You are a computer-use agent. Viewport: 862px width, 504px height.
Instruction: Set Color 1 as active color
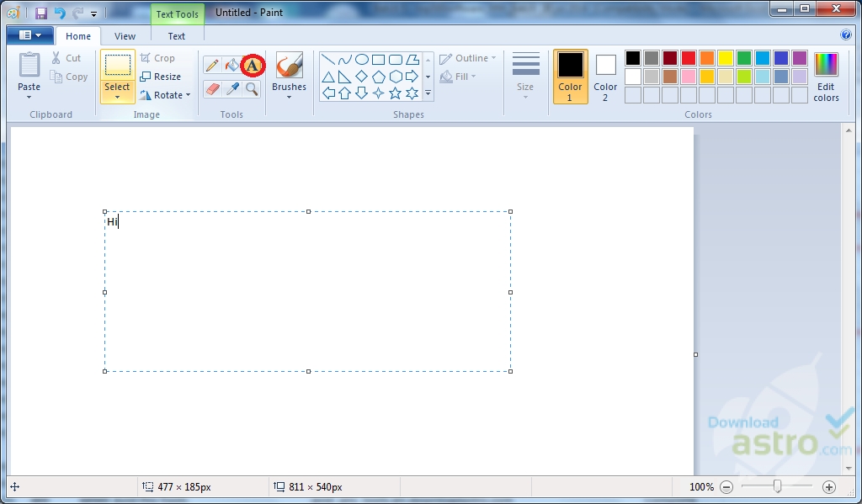pyautogui.click(x=570, y=76)
